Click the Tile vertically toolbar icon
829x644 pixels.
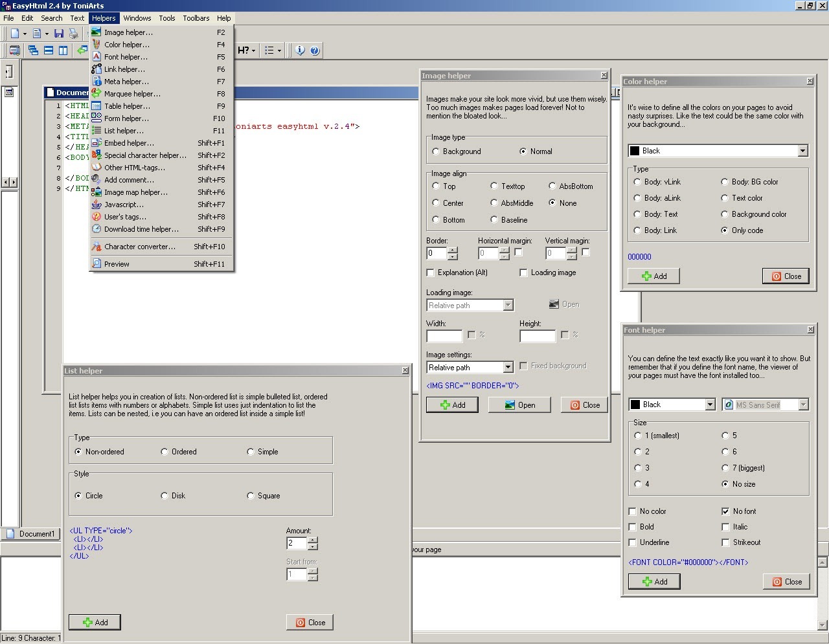(63, 50)
